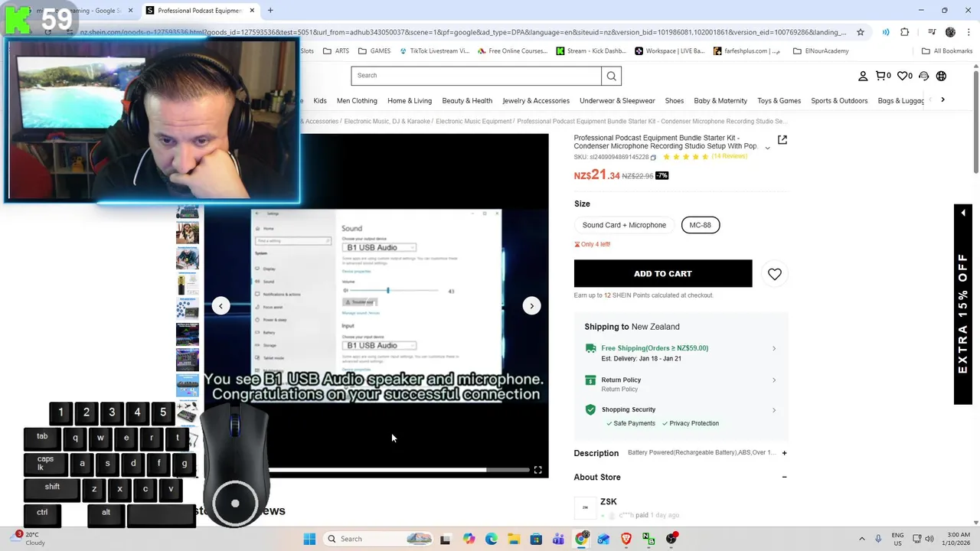Open the All Bookmarks folder
This screenshot has height=551, width=980.
947,51
